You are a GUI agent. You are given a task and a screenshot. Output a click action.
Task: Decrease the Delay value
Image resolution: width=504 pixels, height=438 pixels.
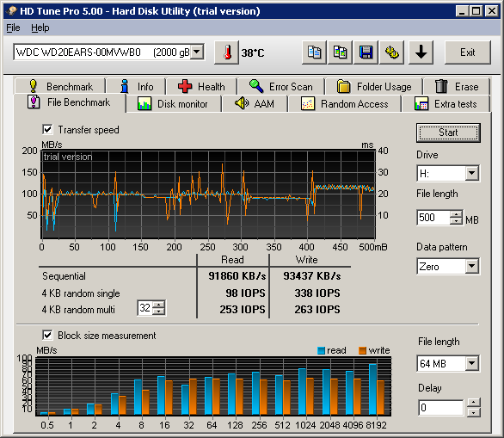(474, 412)
